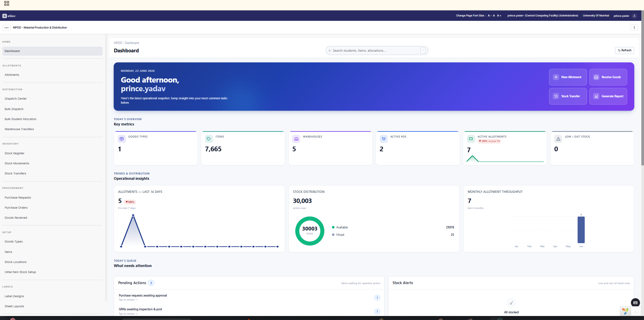Click the University Of Mumbai header text
644x320 pixels.
[596, 15]
